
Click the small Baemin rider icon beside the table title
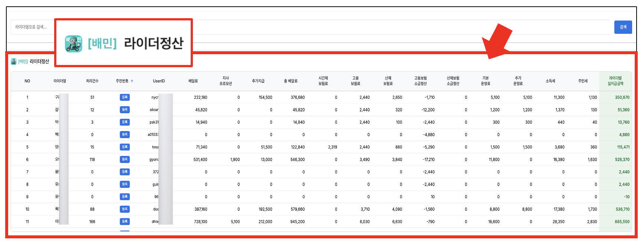tap(14, 62)
